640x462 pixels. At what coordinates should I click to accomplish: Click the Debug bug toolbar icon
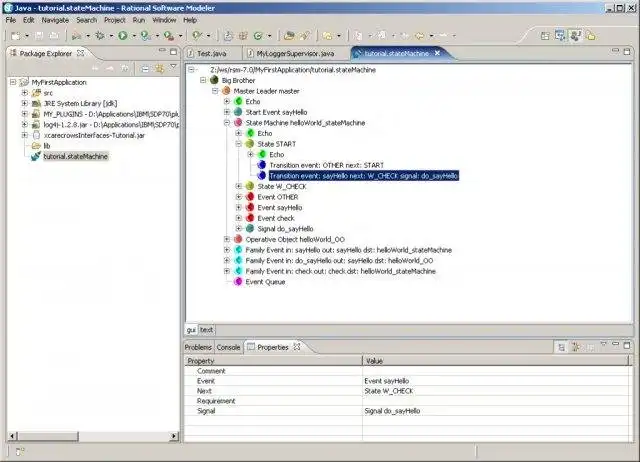point(100,36)
